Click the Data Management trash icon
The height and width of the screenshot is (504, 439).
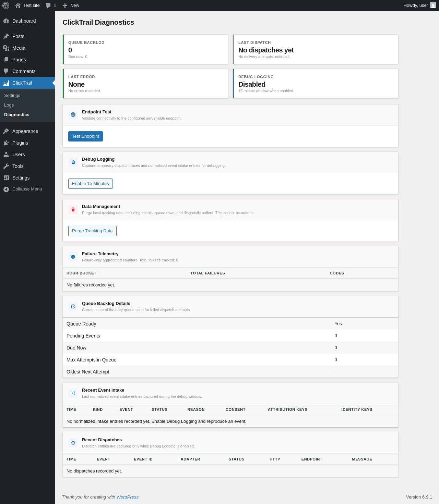tap(73, 209)
